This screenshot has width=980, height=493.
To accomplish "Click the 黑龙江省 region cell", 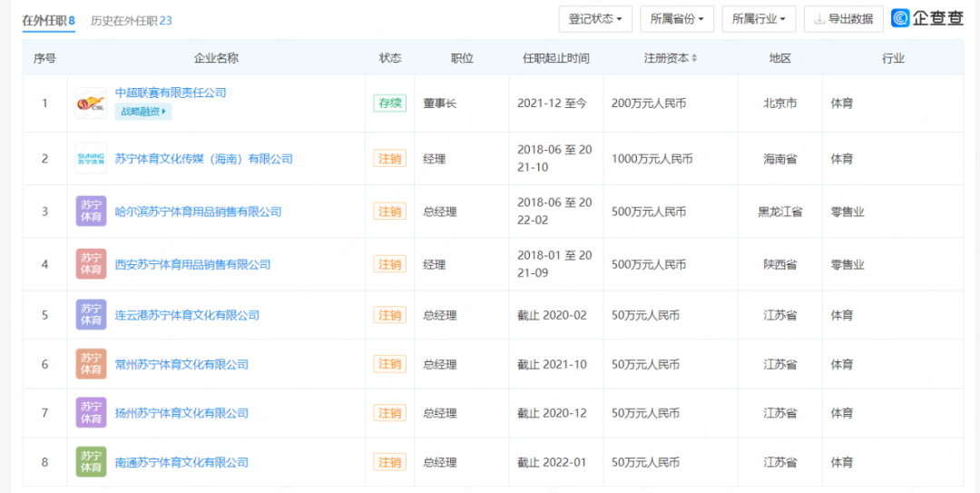I will [x=780, y=212].
